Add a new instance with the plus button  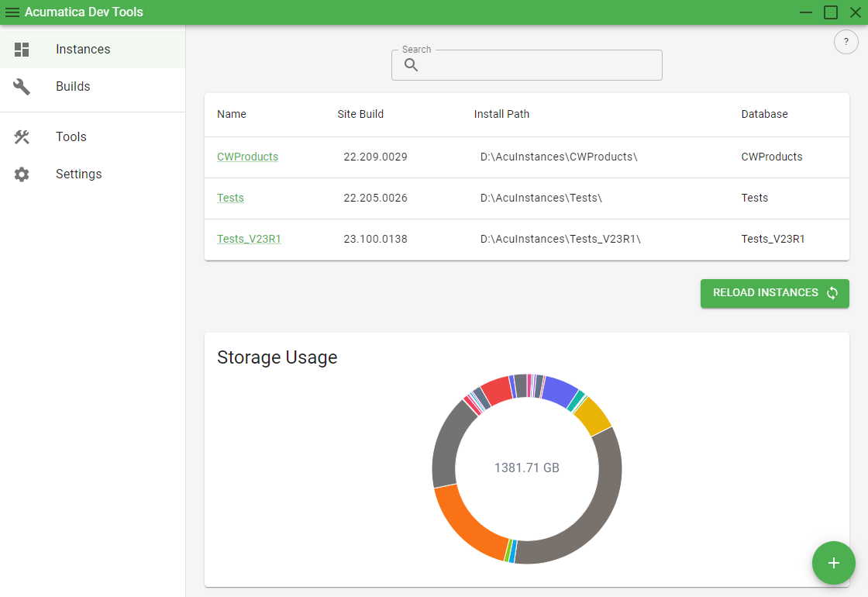pos(834,563)
